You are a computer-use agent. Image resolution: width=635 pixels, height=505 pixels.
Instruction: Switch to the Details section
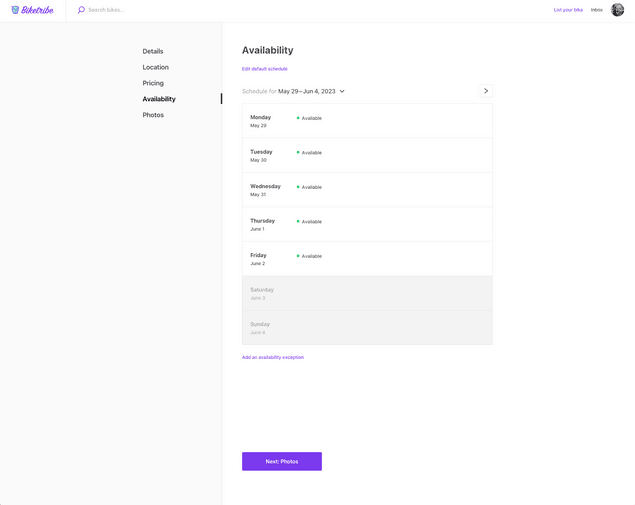pyautogui.click(x=153, y=51)
